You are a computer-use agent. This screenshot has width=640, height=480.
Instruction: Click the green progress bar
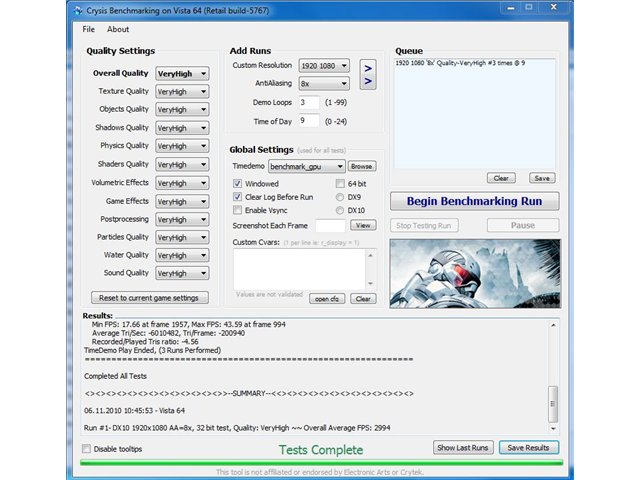coord(321,462)
